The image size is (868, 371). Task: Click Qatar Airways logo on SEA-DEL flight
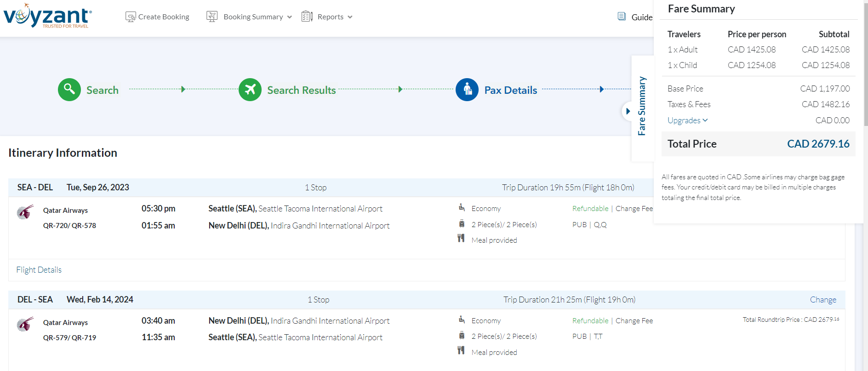26,212
